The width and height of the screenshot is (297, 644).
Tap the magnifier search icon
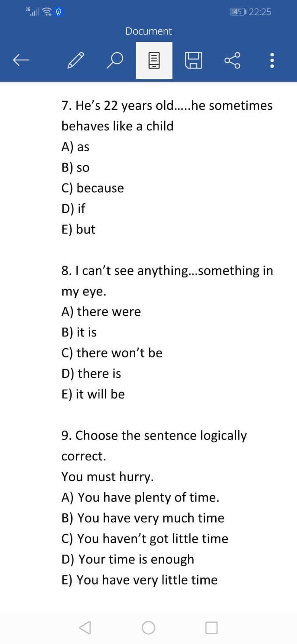[x=115, y=60]
